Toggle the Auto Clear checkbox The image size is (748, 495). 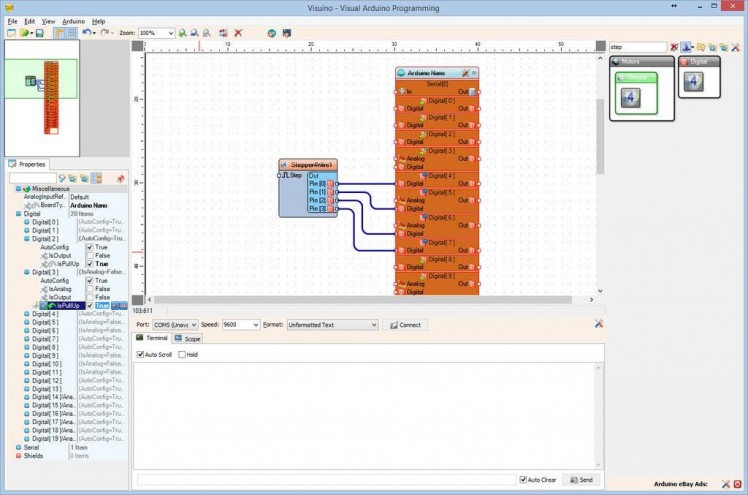pos(523,480)
